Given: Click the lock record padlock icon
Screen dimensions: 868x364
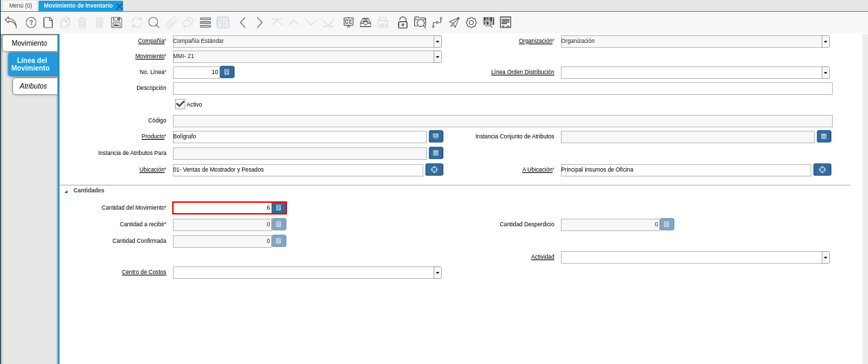Looking at the screenshot, I should 403,22.
